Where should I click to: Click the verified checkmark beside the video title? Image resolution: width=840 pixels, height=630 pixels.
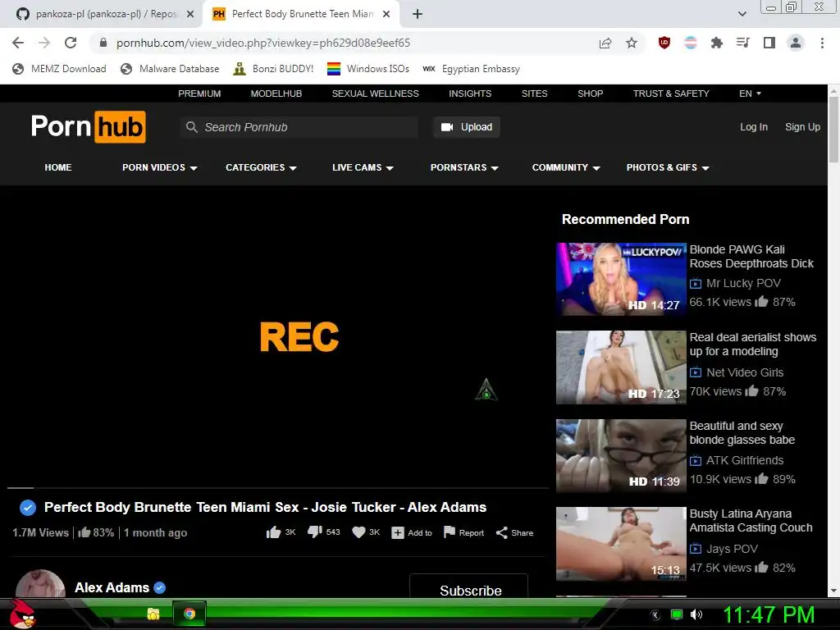[28, 507]
